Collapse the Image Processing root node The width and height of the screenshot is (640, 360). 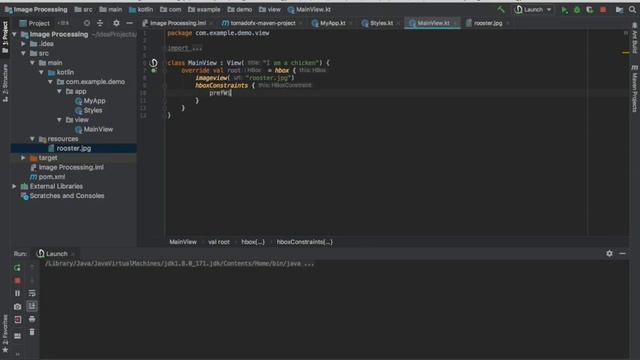click(15, 34)
